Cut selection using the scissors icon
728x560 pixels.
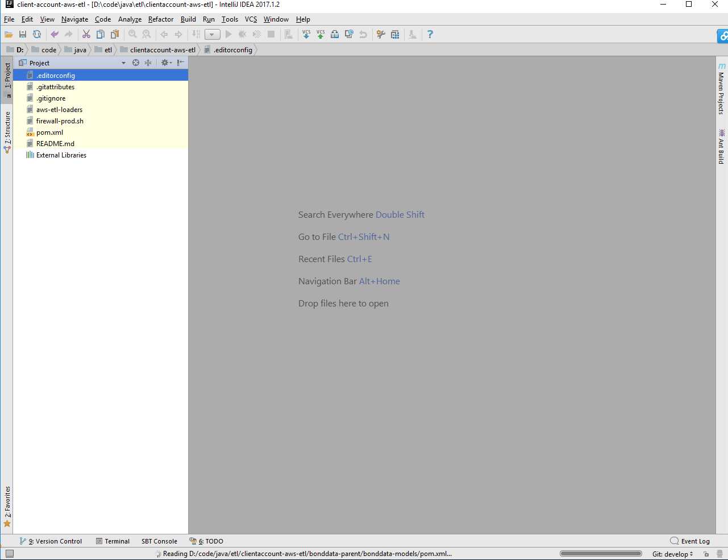pyautogui.click(x=86, y=35)
